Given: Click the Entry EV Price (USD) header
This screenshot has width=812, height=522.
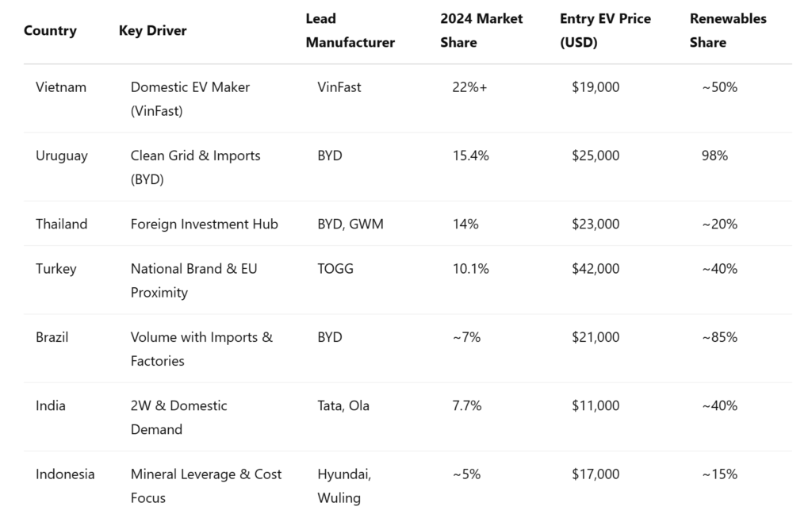Looking at the screenshot, I should coord(605,31).
